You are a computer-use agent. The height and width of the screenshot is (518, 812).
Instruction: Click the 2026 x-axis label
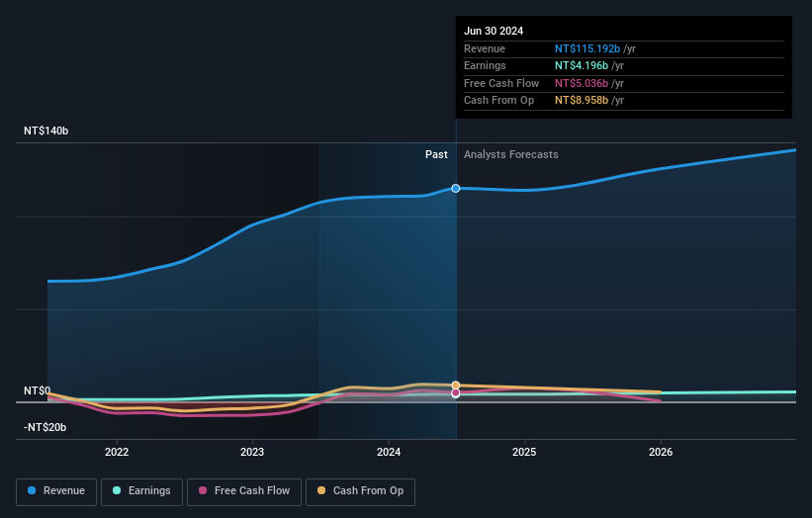pos(661,452)
